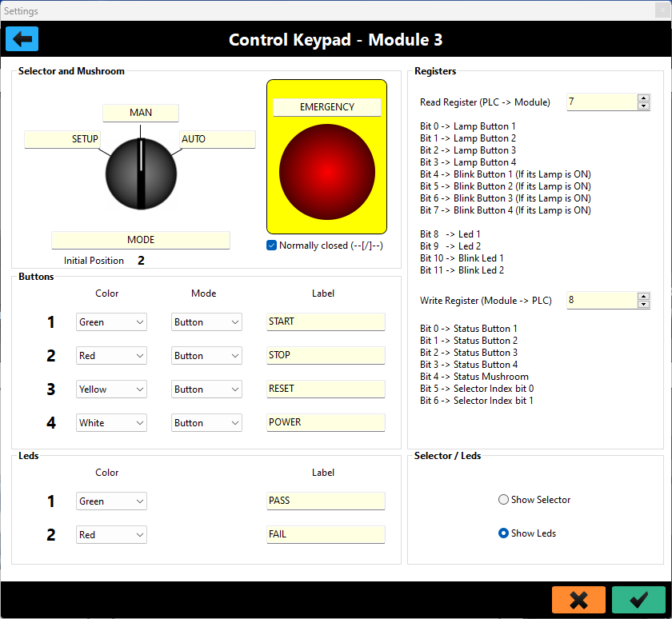Screen dimensions: 672x619
Task: Edit the EMERGENCY label field
Action: pos(327,107)
